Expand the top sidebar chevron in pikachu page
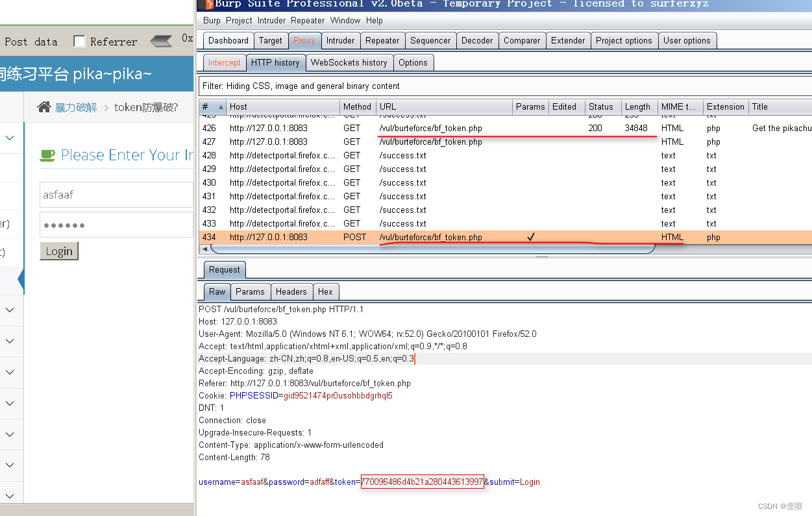Screen dimensions: 812x516 (10, 138)
